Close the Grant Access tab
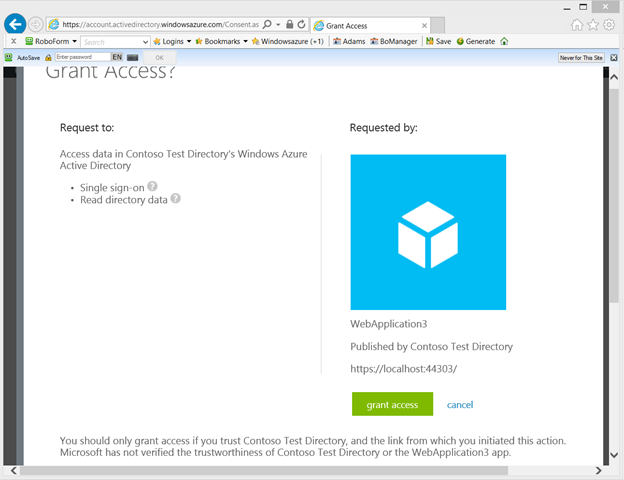Viewport: 624px width, 480px height. tap(424, 25)
